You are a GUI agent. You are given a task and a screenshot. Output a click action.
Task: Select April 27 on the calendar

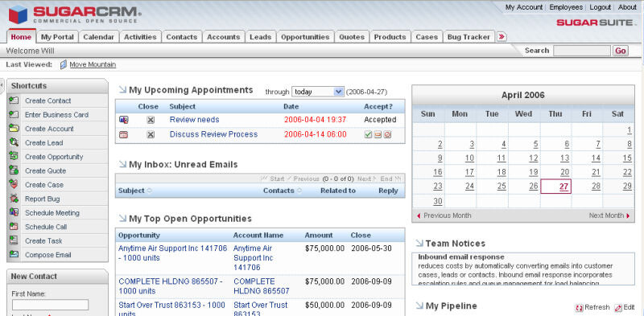click(564, 187)
